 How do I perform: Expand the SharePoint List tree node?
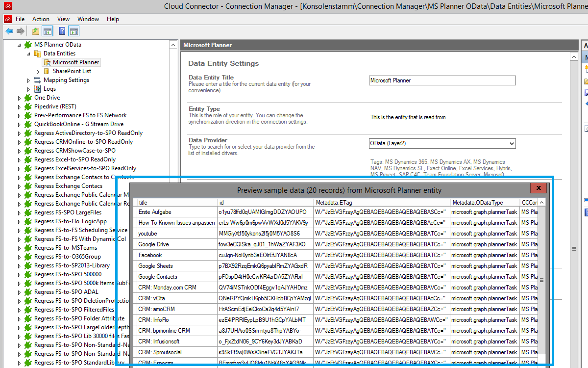pos(38,71)
